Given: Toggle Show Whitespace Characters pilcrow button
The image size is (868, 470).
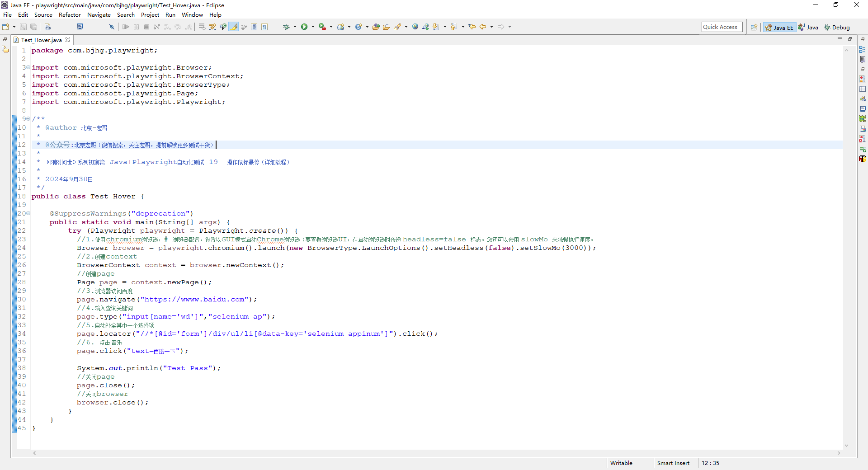Looking at the screenshot, I should (x=264, y=27).
